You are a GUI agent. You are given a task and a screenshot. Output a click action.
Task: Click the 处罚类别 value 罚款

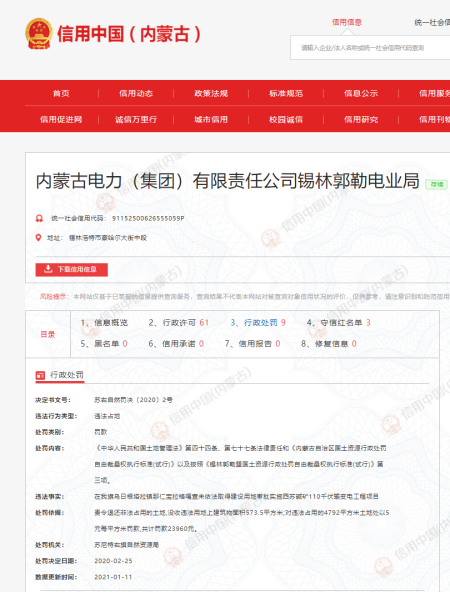[x=101, y=432]
